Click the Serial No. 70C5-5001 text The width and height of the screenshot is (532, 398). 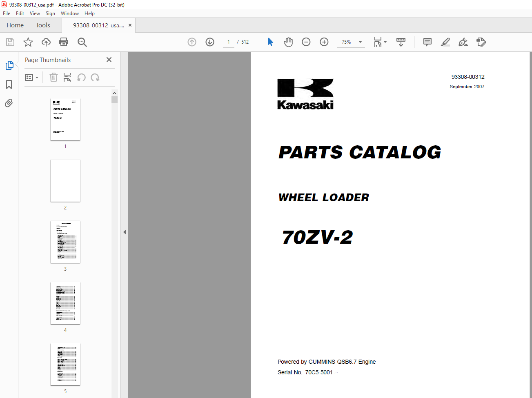(307, 372)
